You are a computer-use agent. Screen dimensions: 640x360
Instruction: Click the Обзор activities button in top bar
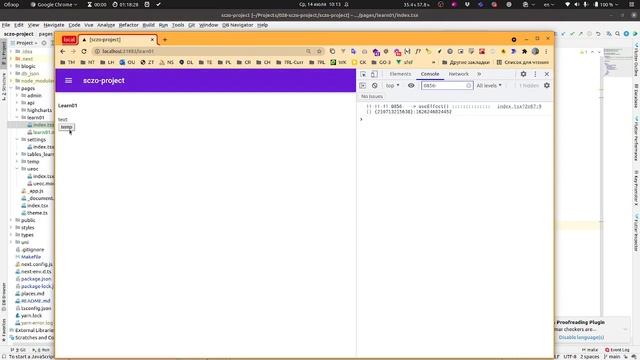(x=11, y=4)
